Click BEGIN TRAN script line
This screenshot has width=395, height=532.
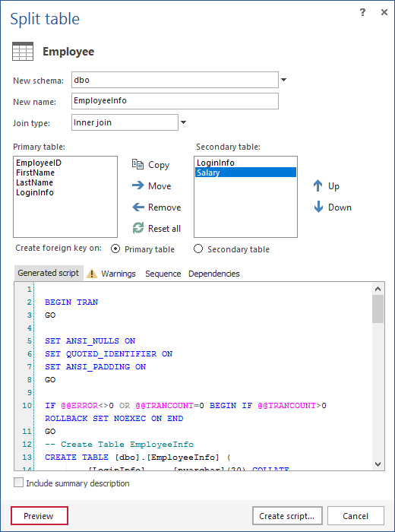click(x=71, y=302)
